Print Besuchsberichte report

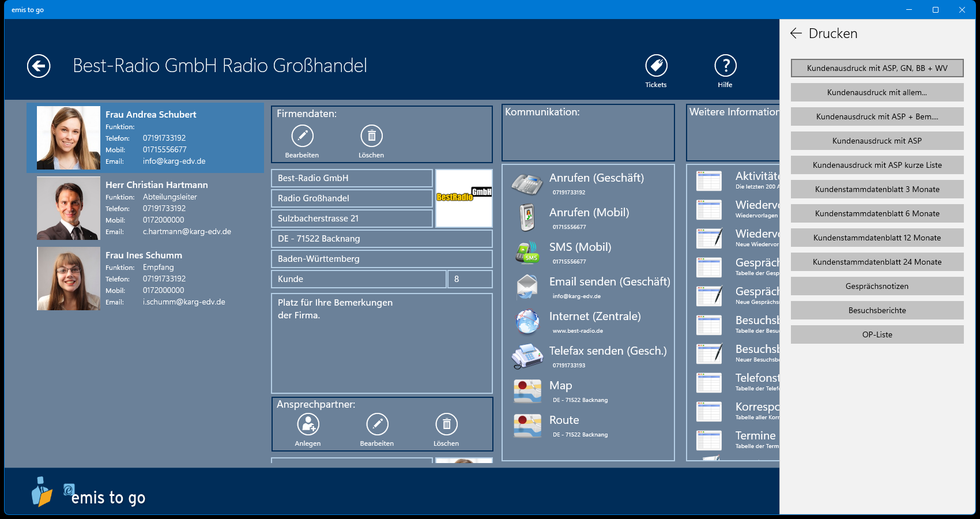877,310
